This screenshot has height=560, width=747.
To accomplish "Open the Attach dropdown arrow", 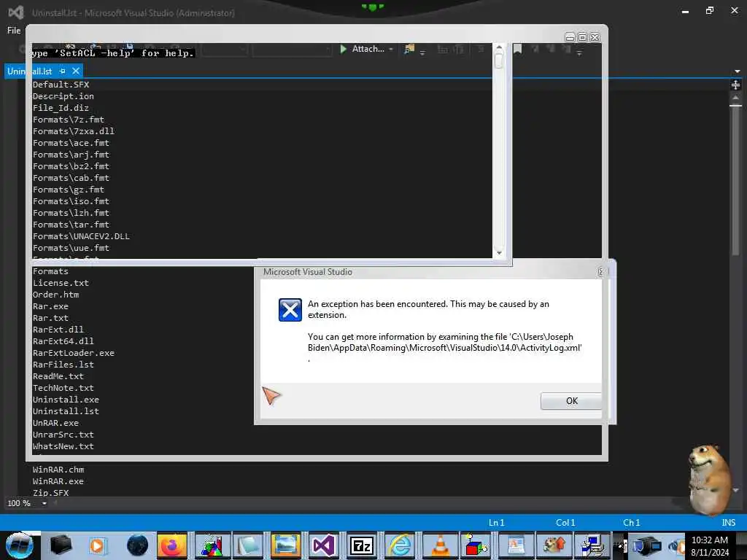I will (391, 49).
